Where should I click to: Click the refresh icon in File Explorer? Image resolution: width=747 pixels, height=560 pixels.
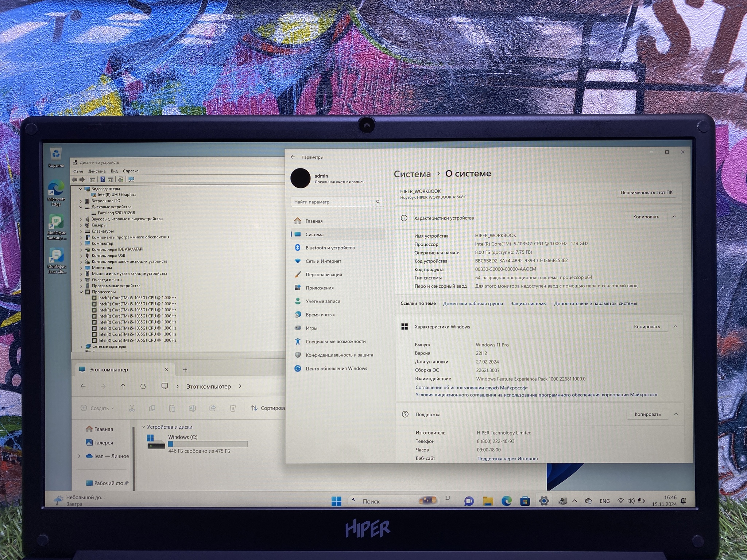point(143,386)
